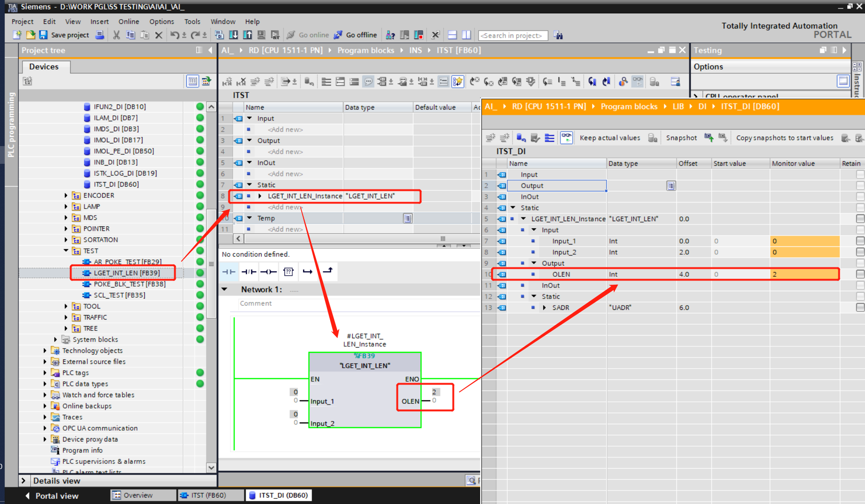Tick Retain checkbox for LGET_INT_LEN_Instance row
This screenshot has width=865, height=504.
pyautogui.click(x=860, y=218)
